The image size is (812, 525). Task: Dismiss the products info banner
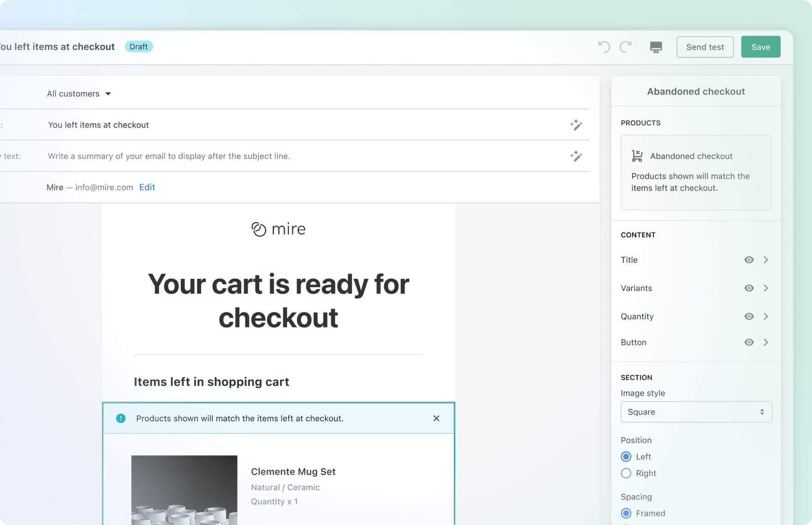point(436,418)
